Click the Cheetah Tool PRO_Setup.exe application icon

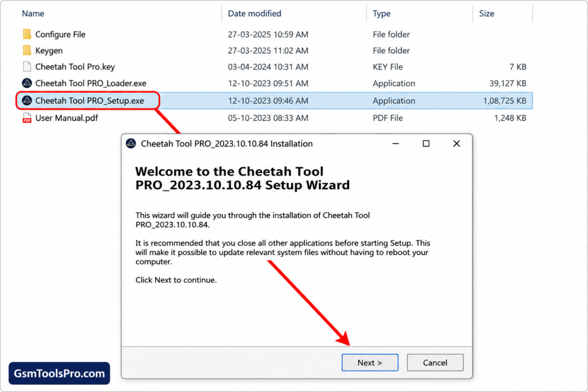click(x=26, y=100)
